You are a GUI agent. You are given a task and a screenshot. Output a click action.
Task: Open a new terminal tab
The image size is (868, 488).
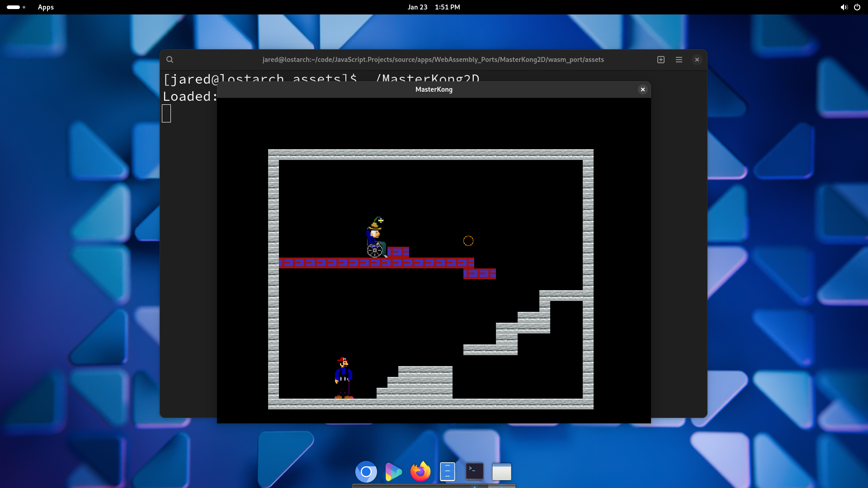(661, 60)
